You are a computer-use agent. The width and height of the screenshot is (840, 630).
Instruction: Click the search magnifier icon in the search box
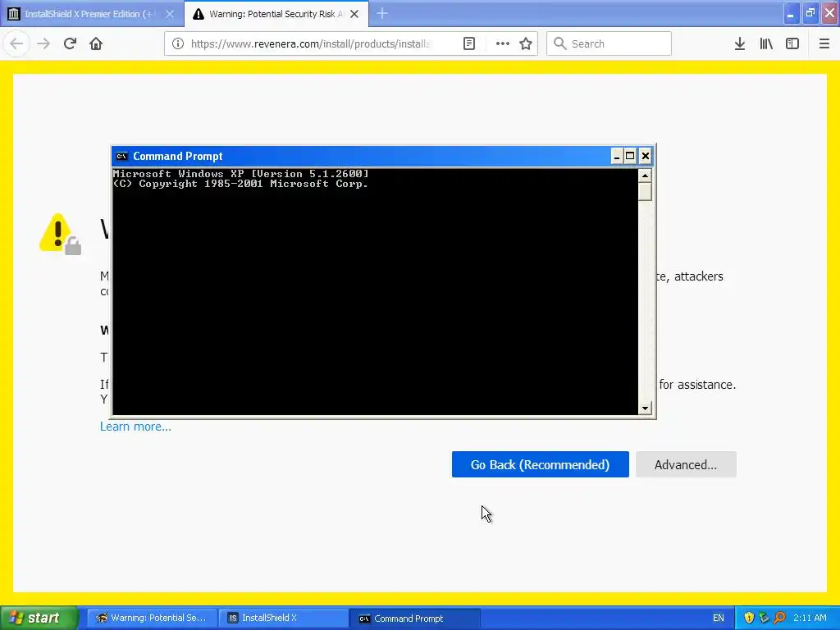tap(559, 43)
